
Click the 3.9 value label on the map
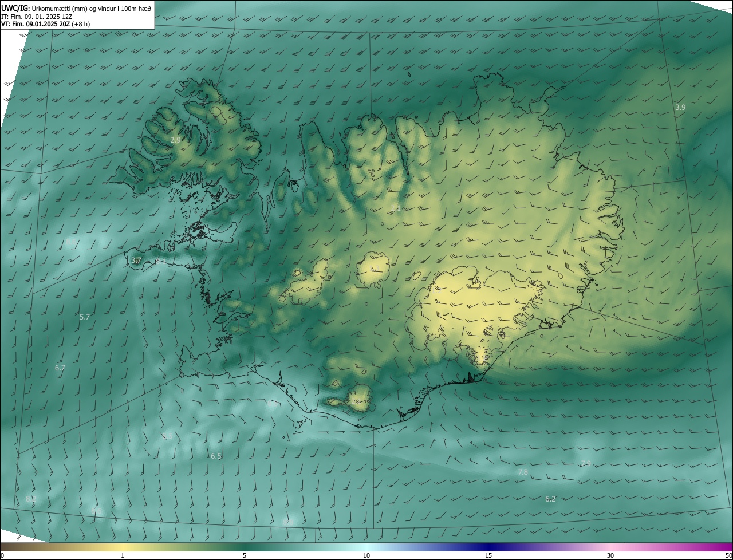click(680, 107)
